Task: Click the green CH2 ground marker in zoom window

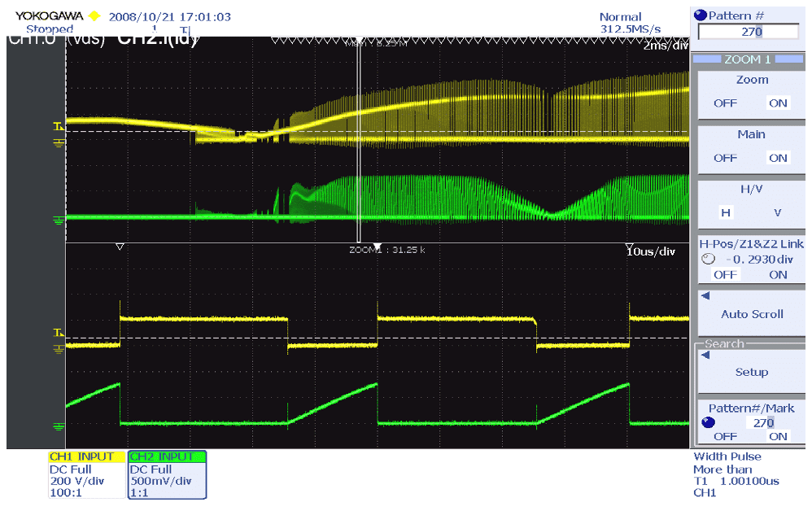Action: click(59, 426)
